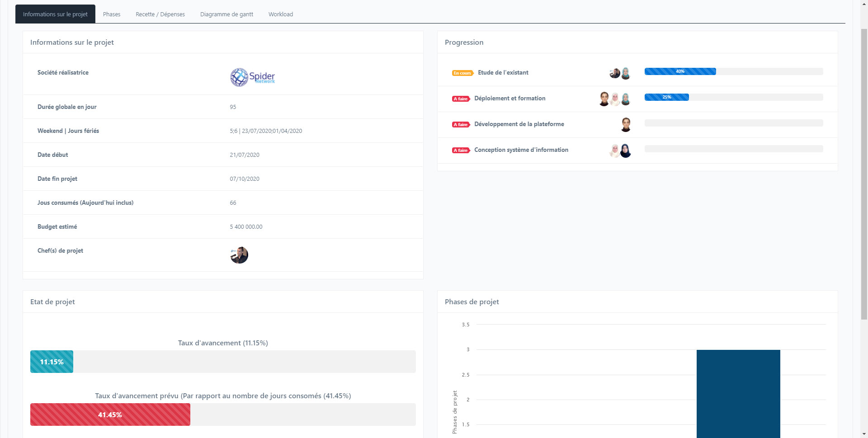Open the Développement de la plateforme phase

click(519, 124)
